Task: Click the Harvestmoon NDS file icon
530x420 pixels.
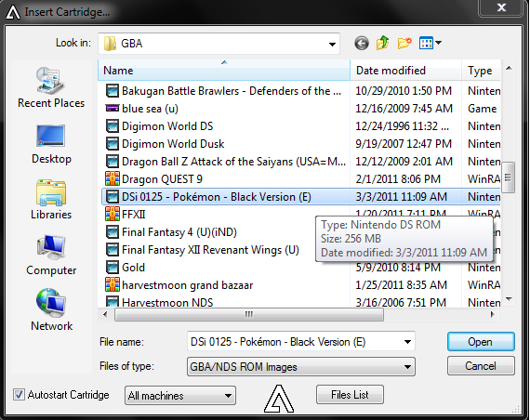Action: [x=113, y=301]
